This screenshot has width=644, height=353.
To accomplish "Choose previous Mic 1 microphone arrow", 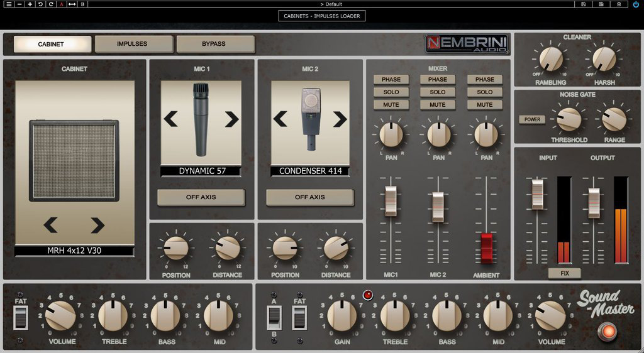I will (171, 119).
